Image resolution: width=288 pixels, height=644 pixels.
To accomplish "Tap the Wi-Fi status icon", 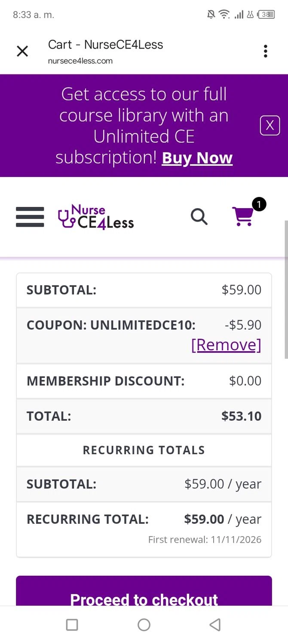I will pyautogui.click(x=224, y=15).
